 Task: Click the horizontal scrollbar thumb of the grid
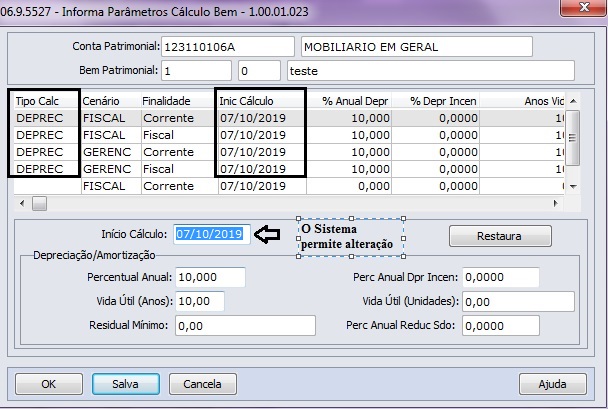[x=39, y=204]
